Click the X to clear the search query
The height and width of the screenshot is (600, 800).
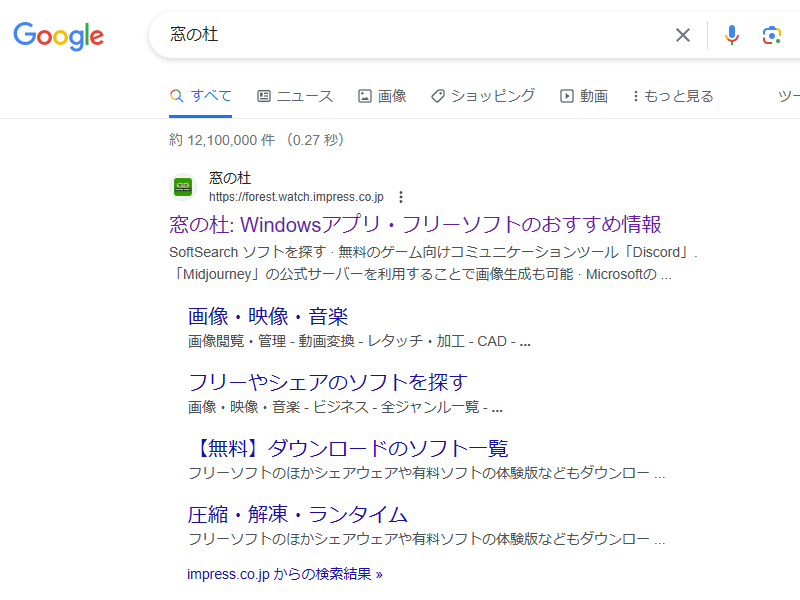[x=683, y=34]
